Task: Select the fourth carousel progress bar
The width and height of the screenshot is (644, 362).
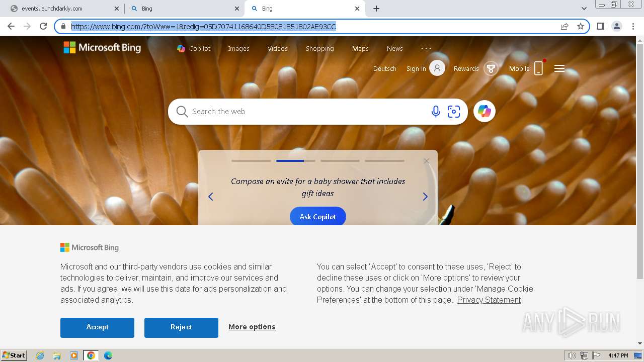Action: (x=384, y=161)
